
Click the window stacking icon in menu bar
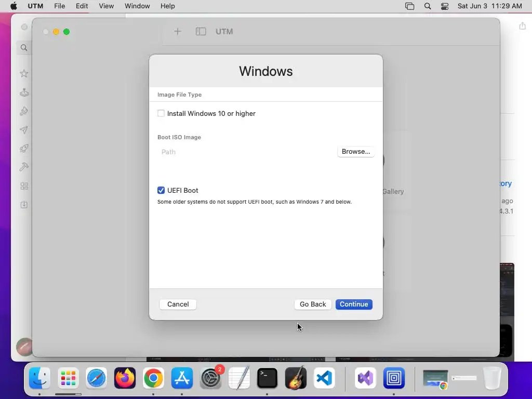point(409,6)
